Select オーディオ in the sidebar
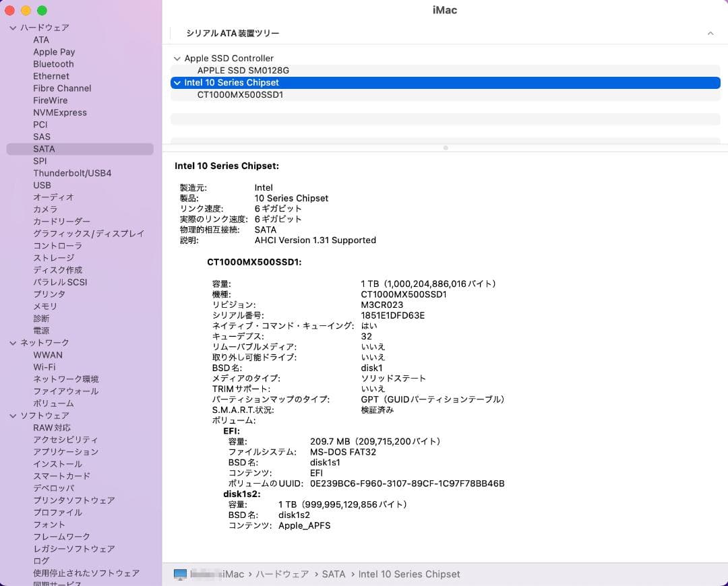728x586 pixels. (x=53, y=197)
